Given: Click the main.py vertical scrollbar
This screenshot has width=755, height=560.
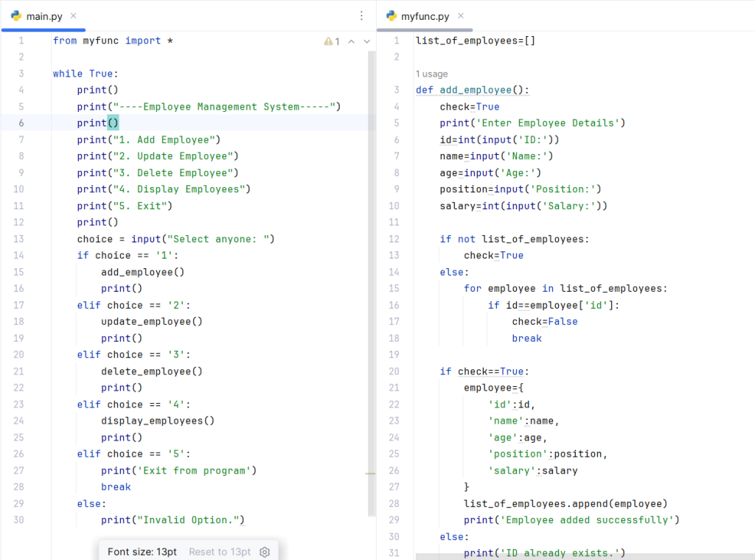Looking at the screenshot, I should [372, 283].
